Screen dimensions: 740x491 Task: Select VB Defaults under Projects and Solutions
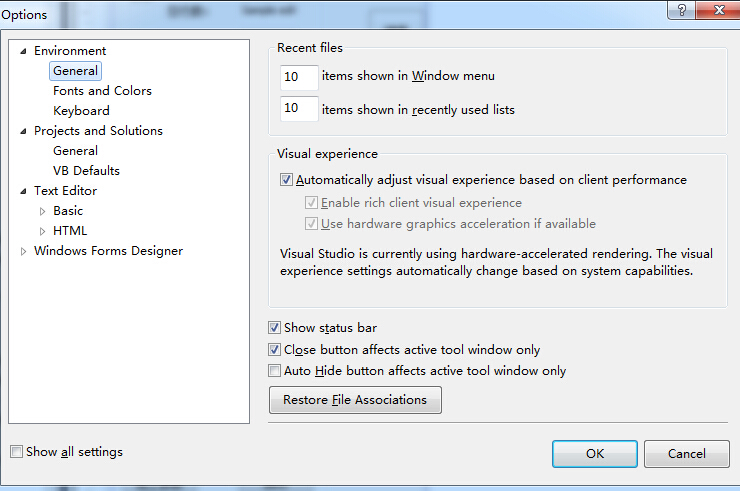(x=86, y=170)
